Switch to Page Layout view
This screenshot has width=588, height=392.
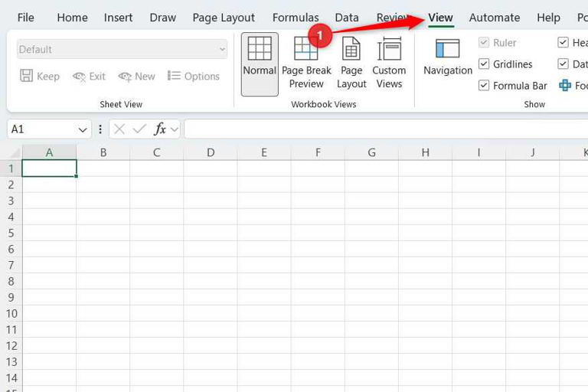[351, 64]
